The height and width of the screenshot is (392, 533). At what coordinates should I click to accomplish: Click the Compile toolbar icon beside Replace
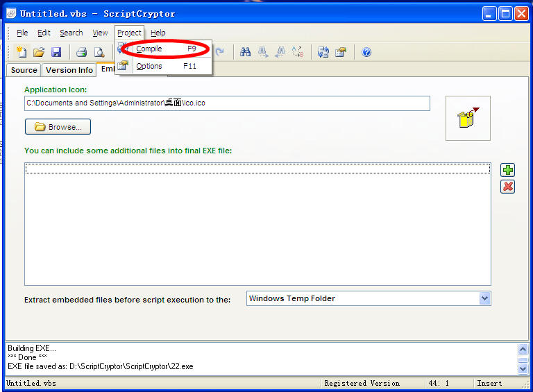(x=323, y=52)
